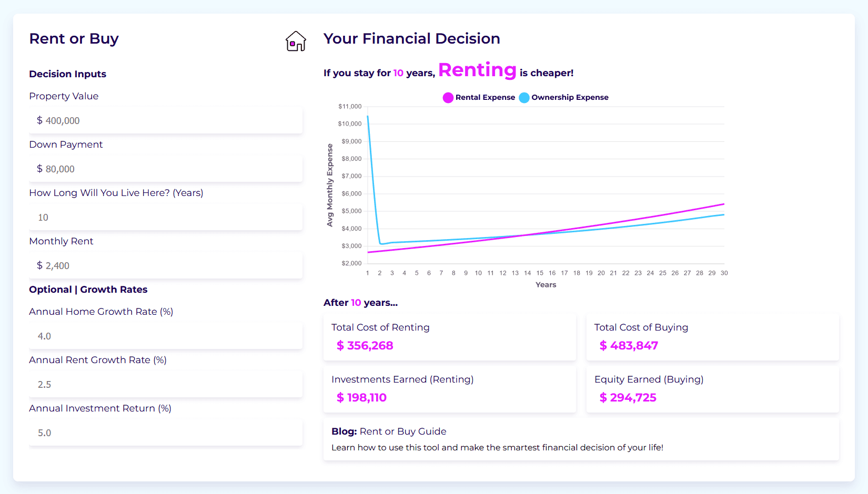Click the $ 483,847 buying total
The width and height of the screenshot is (868, 494).
[629, 346]
